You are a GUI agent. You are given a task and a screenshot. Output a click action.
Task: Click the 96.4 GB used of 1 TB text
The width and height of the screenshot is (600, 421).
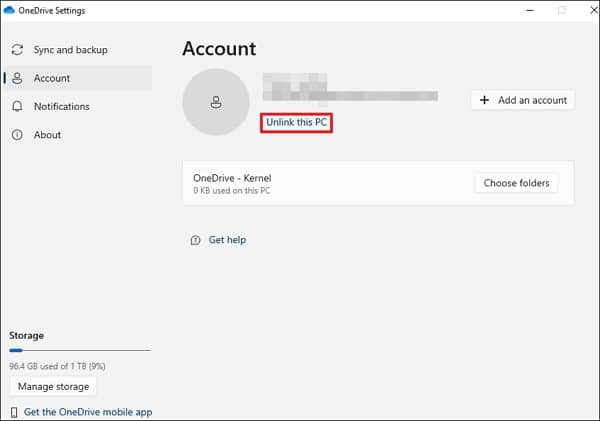[57, 366]
